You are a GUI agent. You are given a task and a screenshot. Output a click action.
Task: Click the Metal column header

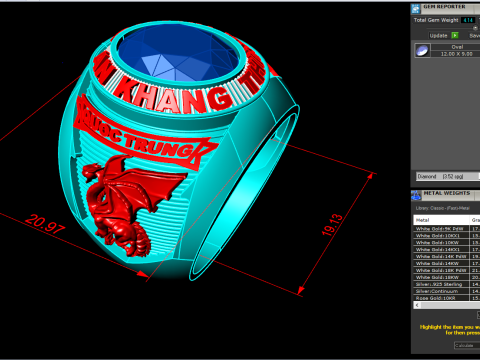point(441,220)
